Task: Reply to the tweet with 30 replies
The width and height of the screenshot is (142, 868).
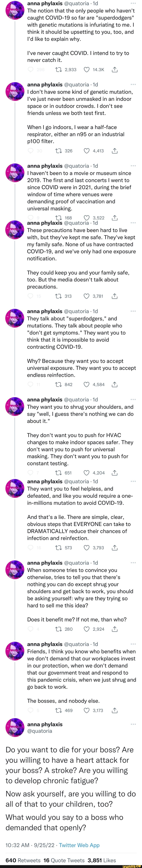Action: (x=30, y=151)
